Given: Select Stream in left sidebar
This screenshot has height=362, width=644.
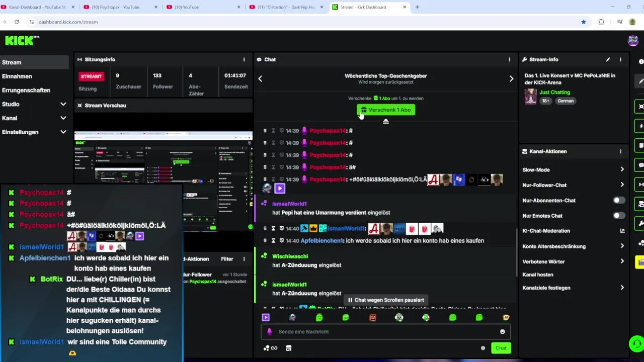Looking at the screenshot, I should [x=34, y=62].
